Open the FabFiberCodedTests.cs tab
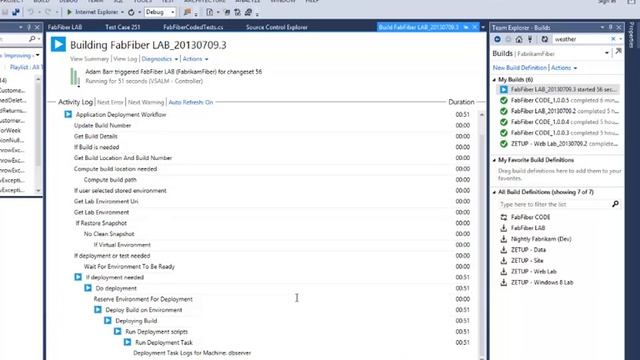The image size is (640, 360). (x=193, y=27)
